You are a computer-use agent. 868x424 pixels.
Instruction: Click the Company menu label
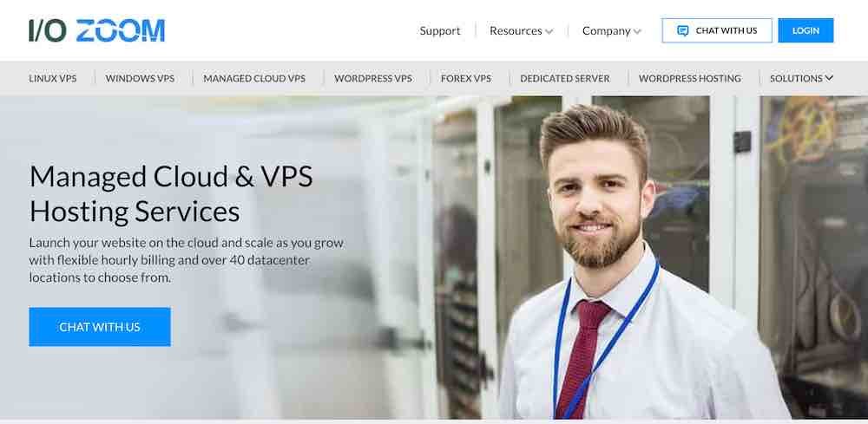pyautogui.click(x=606, y=30)
